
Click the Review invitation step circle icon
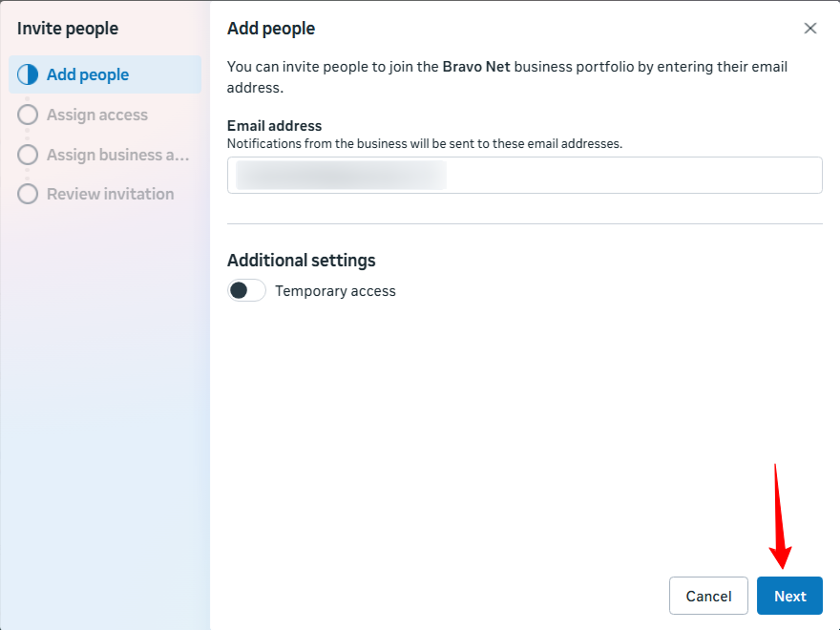point(28,194)
